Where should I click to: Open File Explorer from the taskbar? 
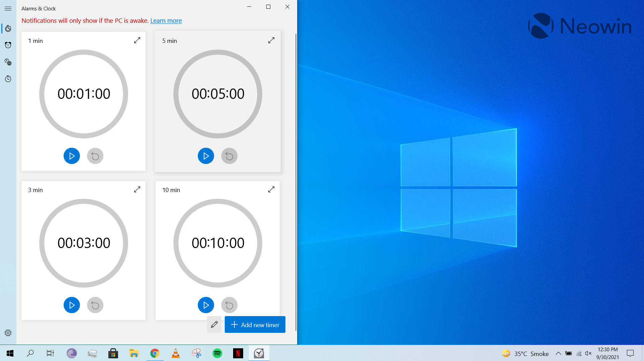pyautogui.click(x=134, y=353)
